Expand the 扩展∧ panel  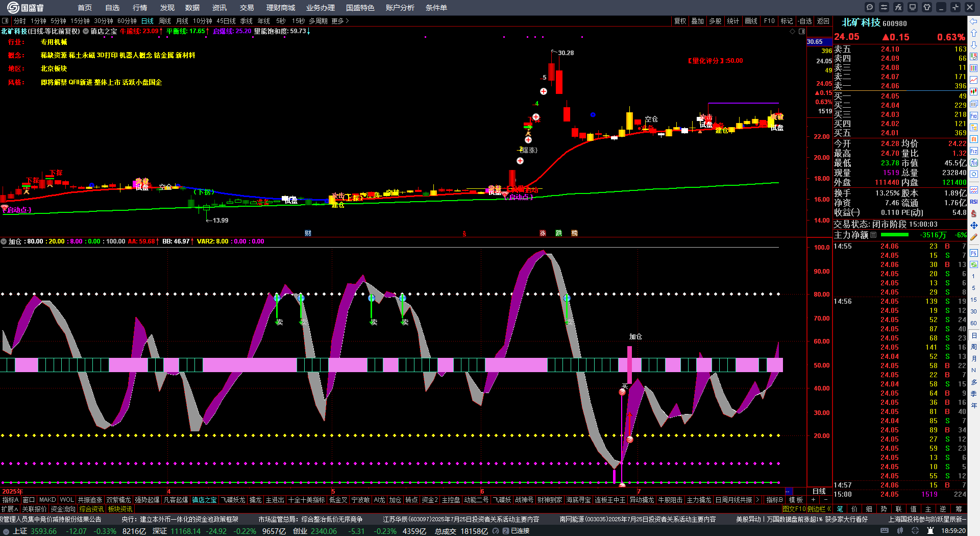(x=10, y=509)
